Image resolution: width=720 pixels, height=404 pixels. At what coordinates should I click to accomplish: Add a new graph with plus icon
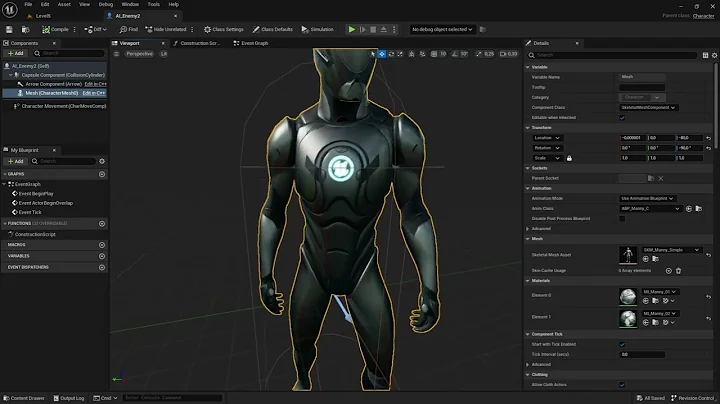102,174
